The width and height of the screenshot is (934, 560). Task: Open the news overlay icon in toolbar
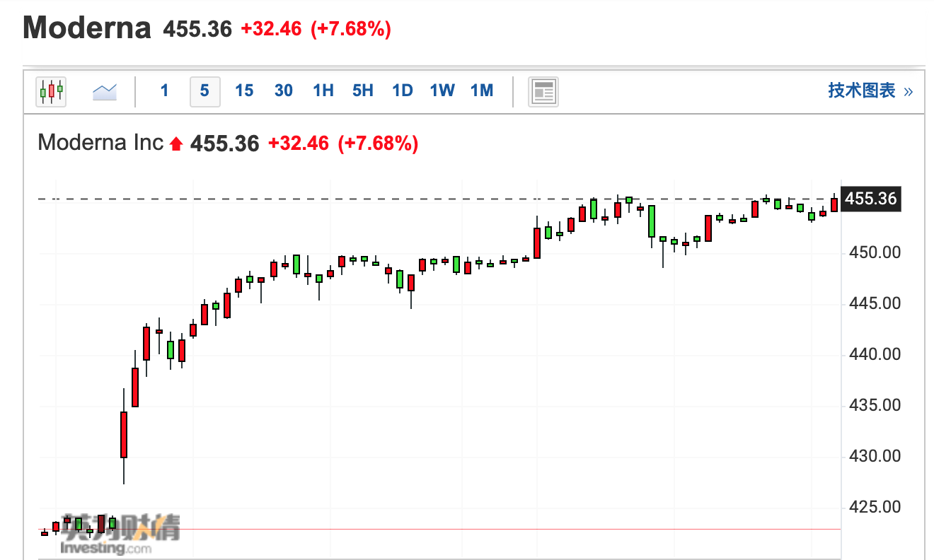tap(543, 91)
